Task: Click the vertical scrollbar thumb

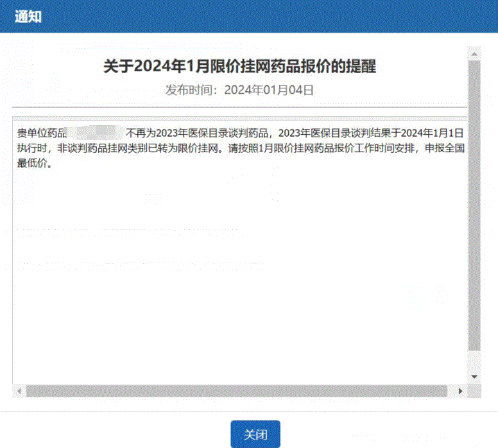Action: pos(474,205)
